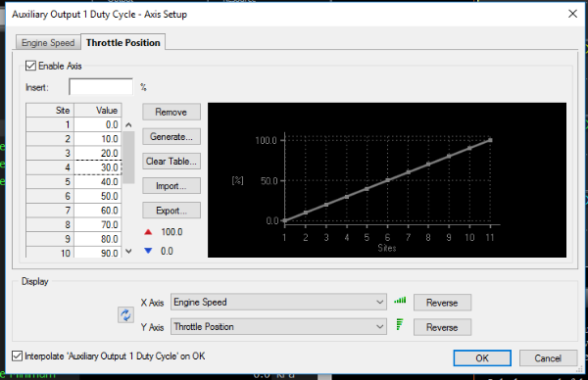Screen dimensions: 588x380
Task: Click the Remove button
Action: click(171, 112)
